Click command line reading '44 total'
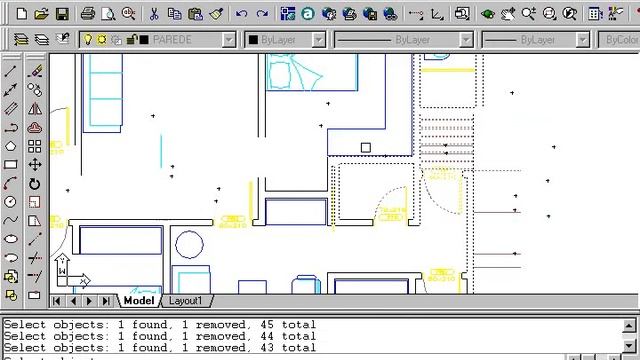 point(160,336)
